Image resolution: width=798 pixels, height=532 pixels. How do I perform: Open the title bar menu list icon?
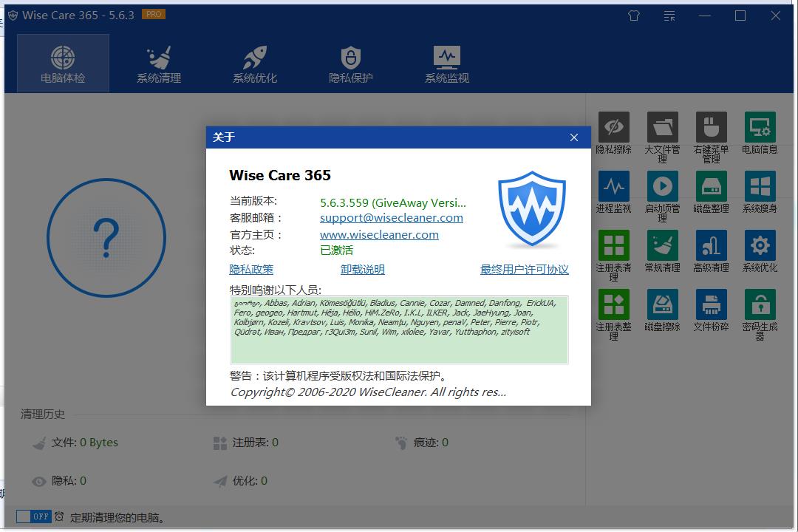pyautogui.click(x=669, y=16)
